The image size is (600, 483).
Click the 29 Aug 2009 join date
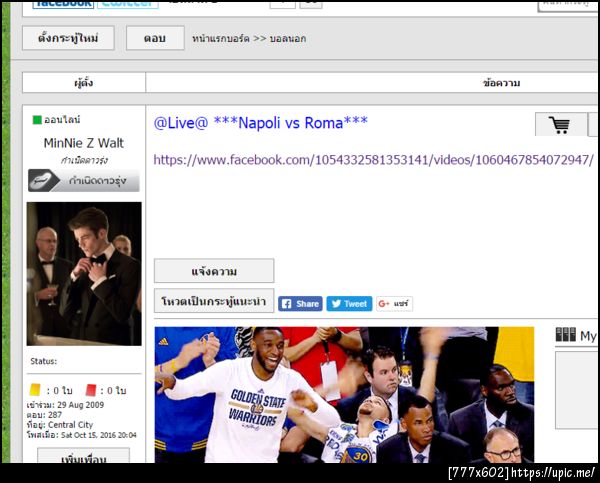80,405
